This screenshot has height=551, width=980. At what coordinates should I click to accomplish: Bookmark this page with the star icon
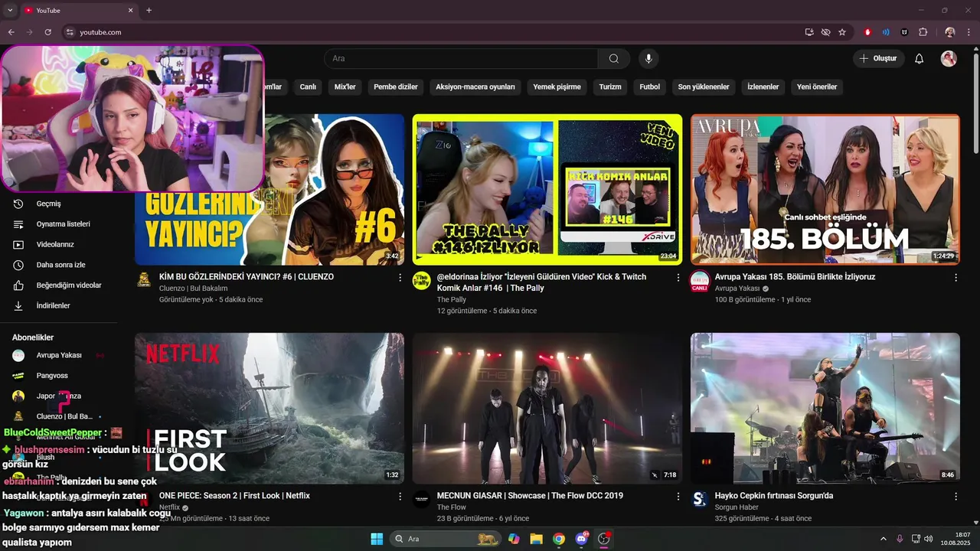click(842, 32)
